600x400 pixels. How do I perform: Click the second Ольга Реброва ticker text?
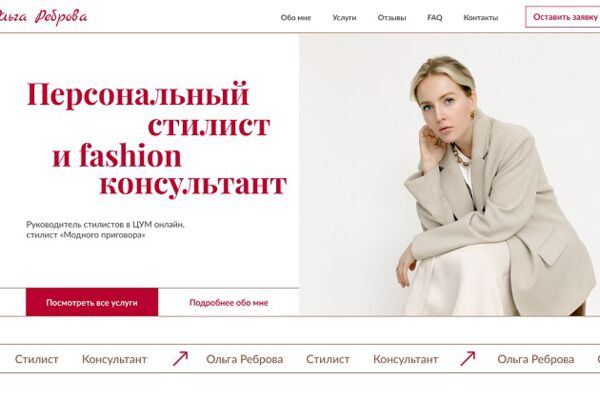pos(536,359)
